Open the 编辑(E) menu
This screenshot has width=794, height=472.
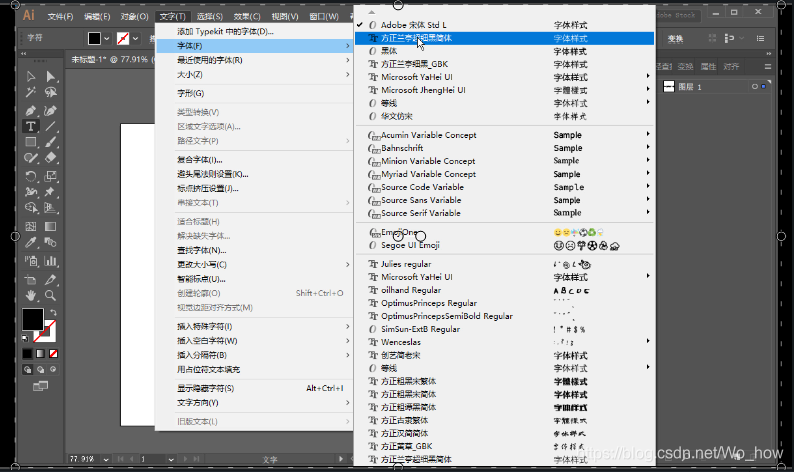[x=97, y=17]
